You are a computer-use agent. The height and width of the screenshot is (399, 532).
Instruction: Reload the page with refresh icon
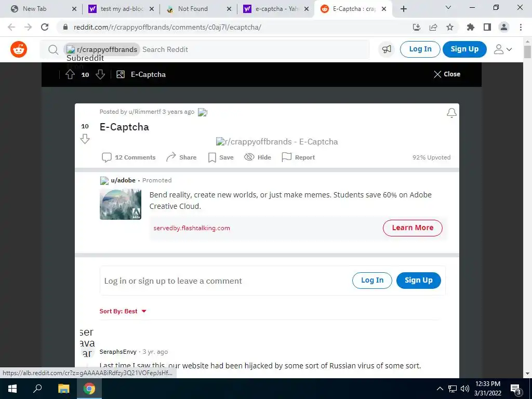pos(45,27)
